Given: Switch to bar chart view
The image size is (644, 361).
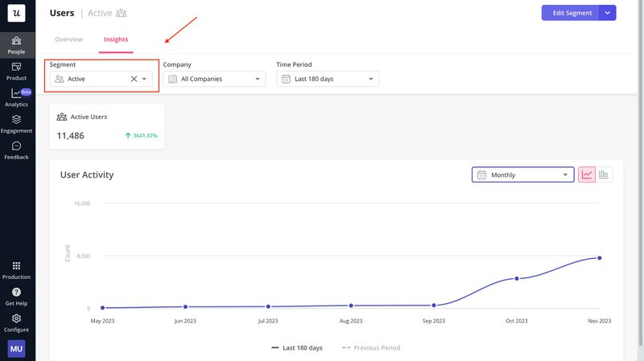Looking at the screenshot, I should (x=604, y=174).
